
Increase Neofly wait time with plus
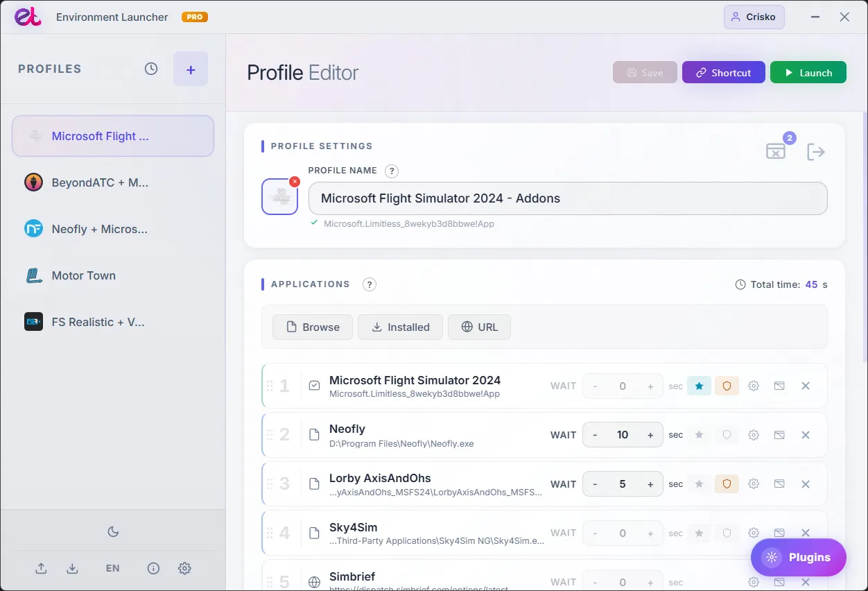[x=650, y=435]
